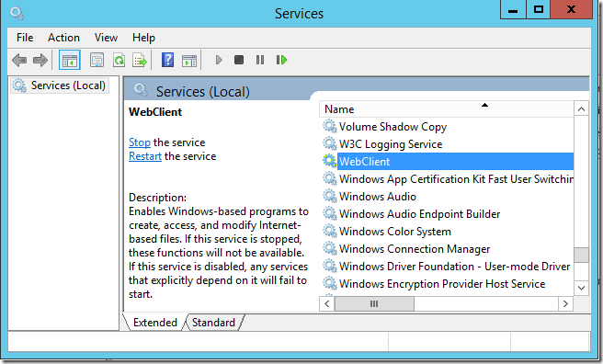The width and height of the screenshot is (603, 364).
Task: Select Windows Audio service
Action: tap(378, 197)
